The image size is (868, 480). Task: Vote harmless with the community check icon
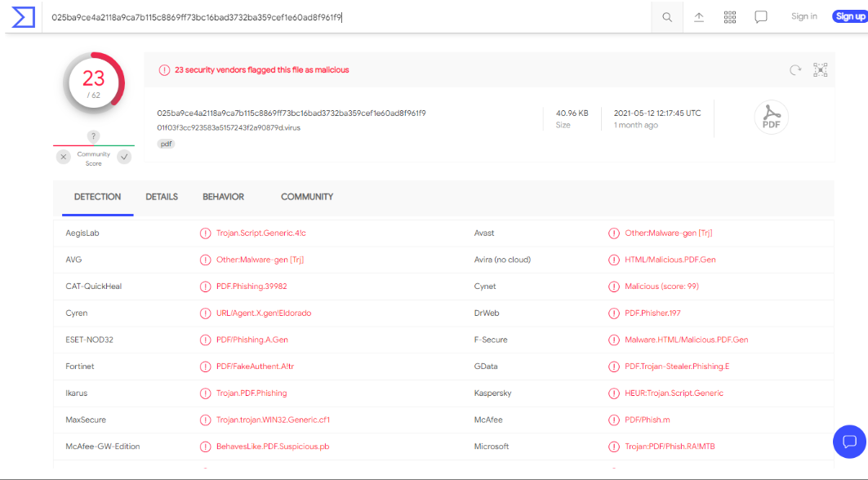pos(124,157)
